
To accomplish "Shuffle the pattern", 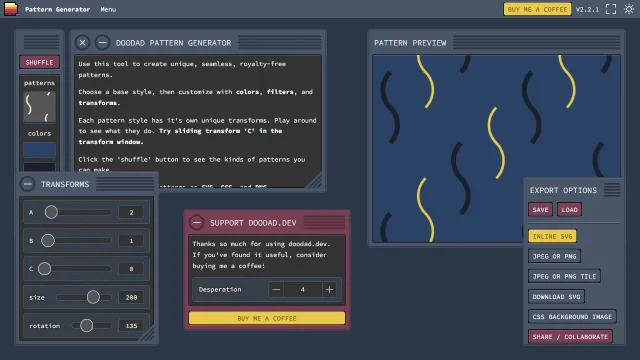I will pyautogui.click(x=40, y=62).
